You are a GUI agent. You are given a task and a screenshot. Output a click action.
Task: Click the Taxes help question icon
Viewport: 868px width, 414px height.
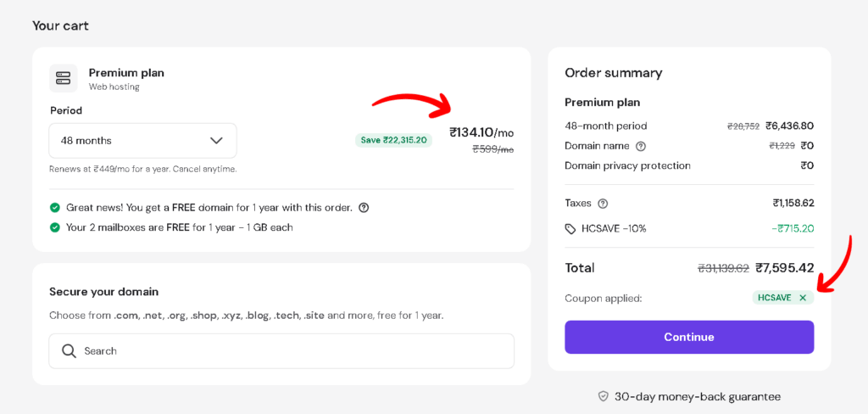pos(603,204)
